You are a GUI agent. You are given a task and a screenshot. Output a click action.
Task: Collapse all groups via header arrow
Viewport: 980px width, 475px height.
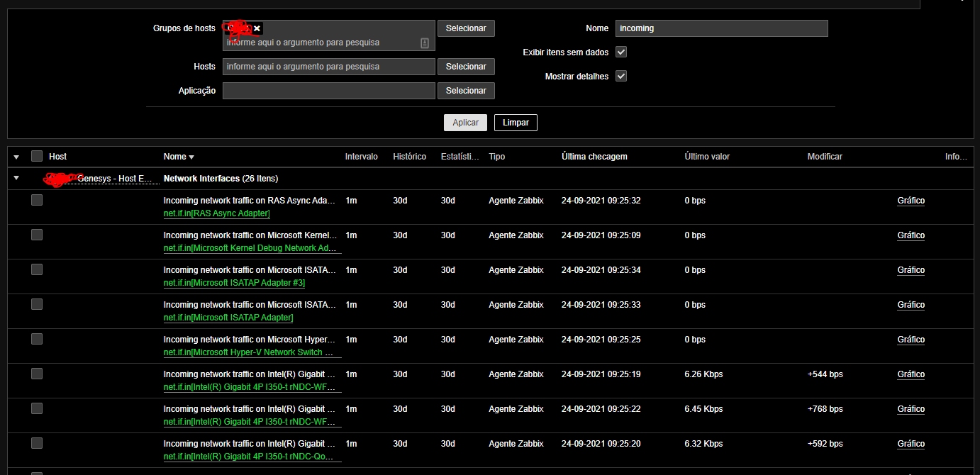point(16,157)
